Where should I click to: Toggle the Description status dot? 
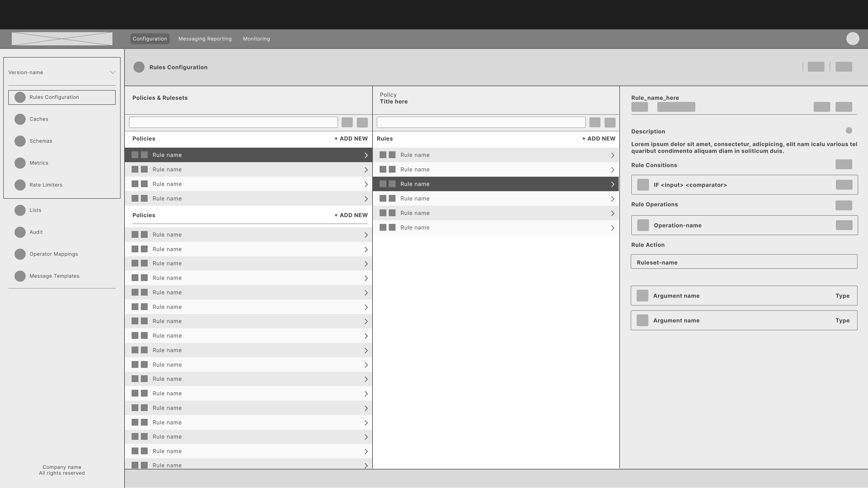849,131
